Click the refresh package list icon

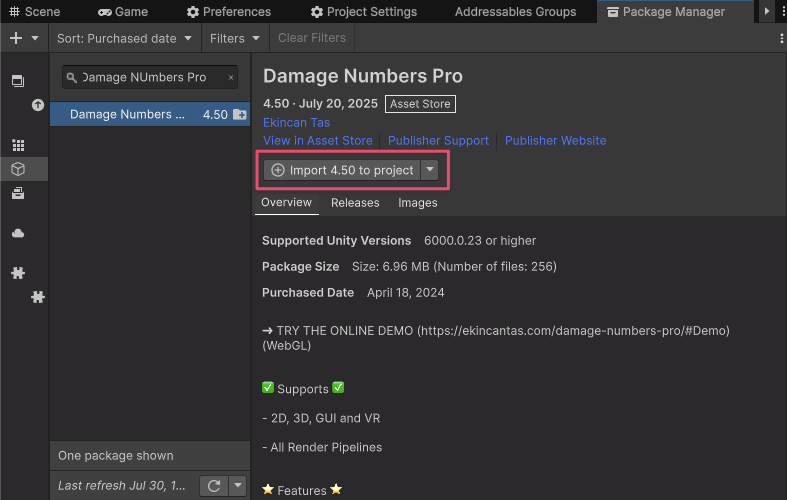pyautogui.click(x=213, y=485)
